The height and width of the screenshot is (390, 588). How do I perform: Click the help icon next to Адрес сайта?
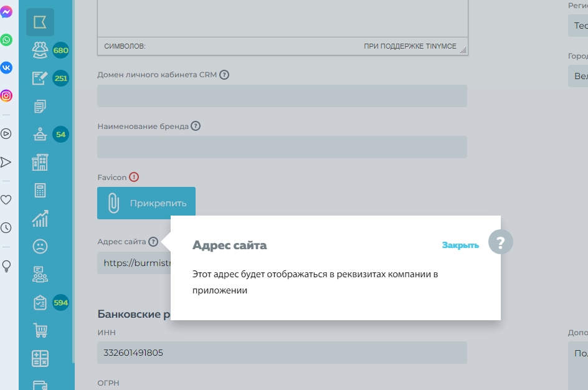[153, 242]
